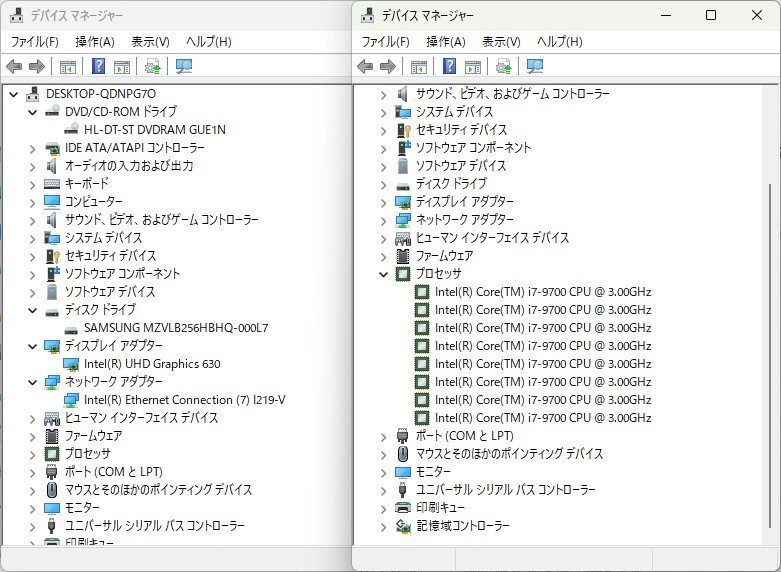Click keyboard icon next to キーボード in left window

(52, 184)
